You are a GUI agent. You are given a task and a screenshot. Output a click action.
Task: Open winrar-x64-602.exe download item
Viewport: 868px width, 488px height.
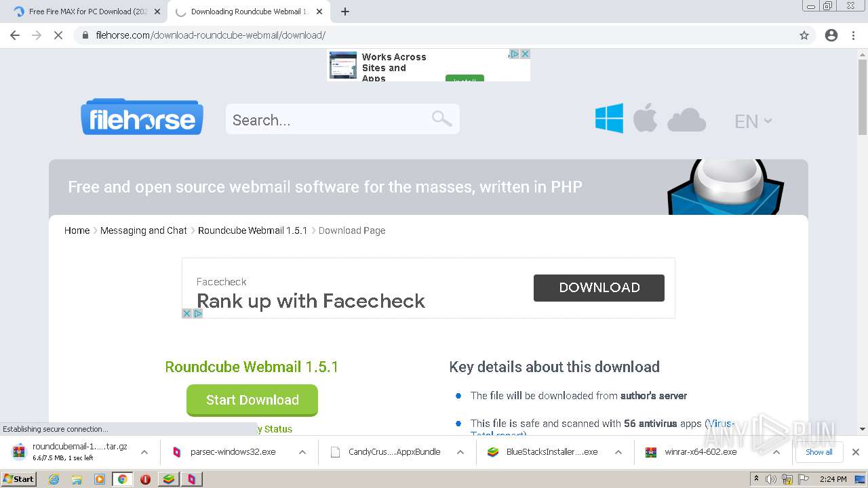(x=701, y=452)
